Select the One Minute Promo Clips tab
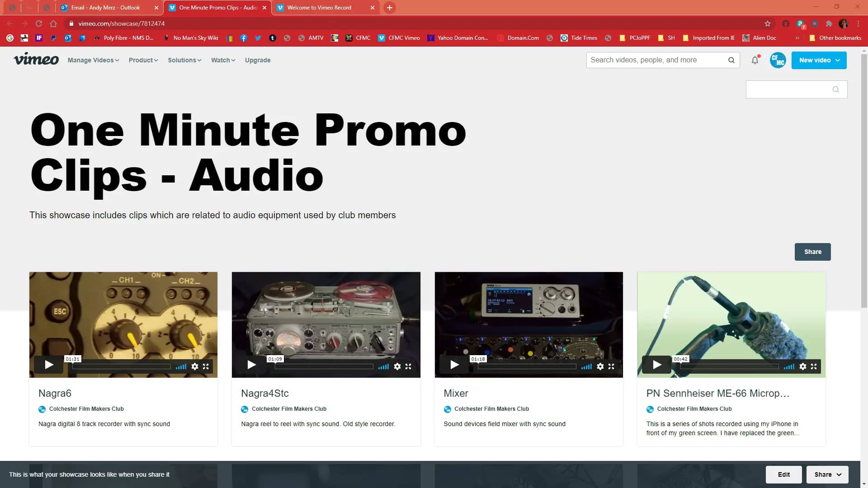The width and height of the screenshot is (868, 488). [x=217, y=8]
